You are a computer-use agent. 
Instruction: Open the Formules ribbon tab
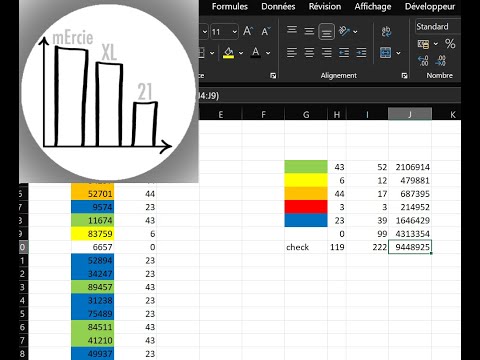230,6
